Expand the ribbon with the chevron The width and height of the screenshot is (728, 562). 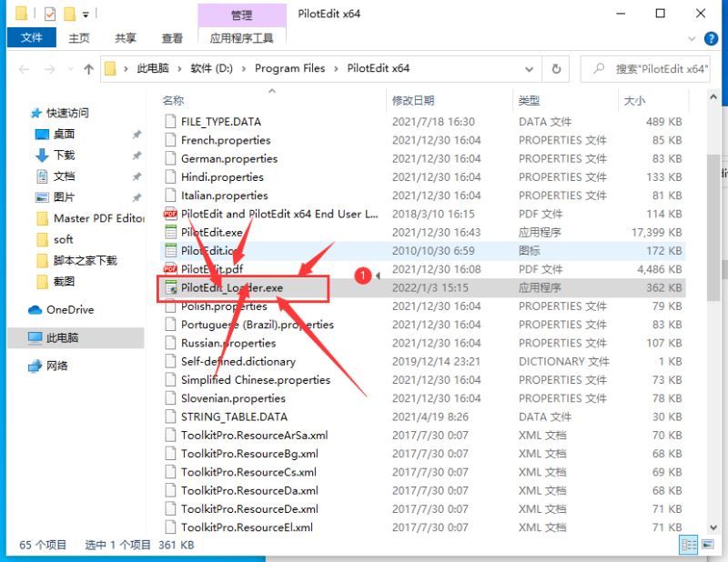click(x=692, y=38)
